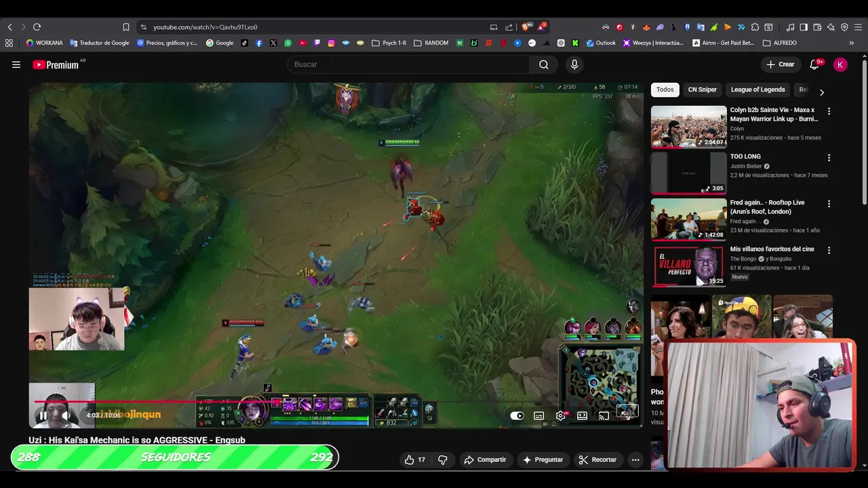Start voice search with microphone
This screenshot has width=868, height=488.
click(574, 64)
